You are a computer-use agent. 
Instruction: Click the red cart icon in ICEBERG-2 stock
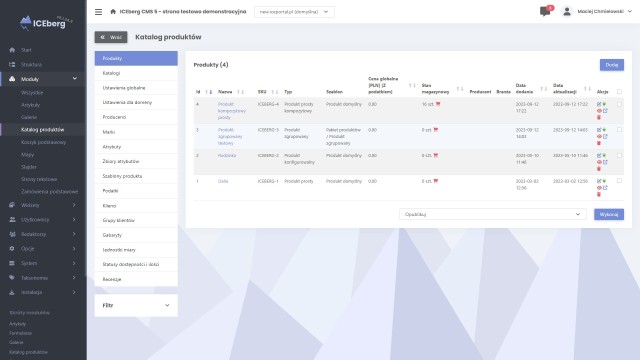[436, 155]
